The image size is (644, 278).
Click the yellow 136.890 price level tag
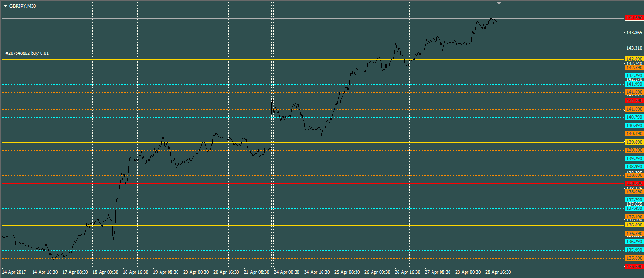tap(634, 225)
